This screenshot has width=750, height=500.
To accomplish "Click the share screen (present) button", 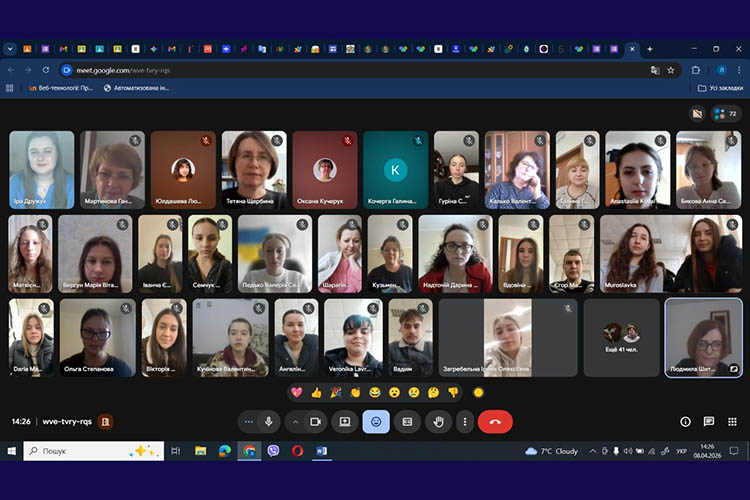I will [x=345, y=422].
